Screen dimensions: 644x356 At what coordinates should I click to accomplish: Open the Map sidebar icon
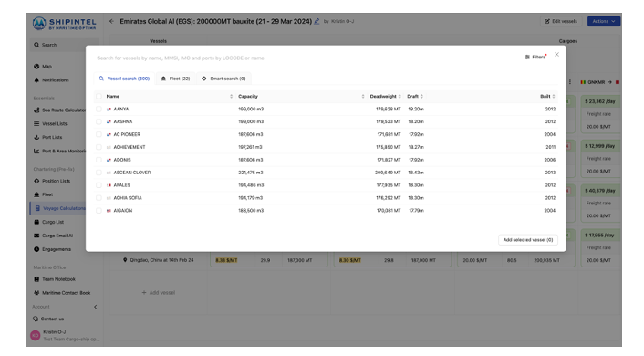(36, 67)
